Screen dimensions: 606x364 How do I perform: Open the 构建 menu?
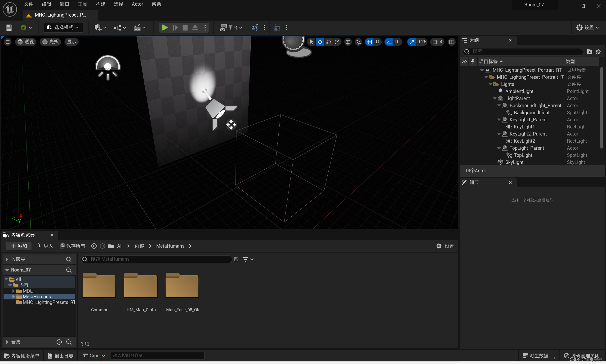coord(100,4)
